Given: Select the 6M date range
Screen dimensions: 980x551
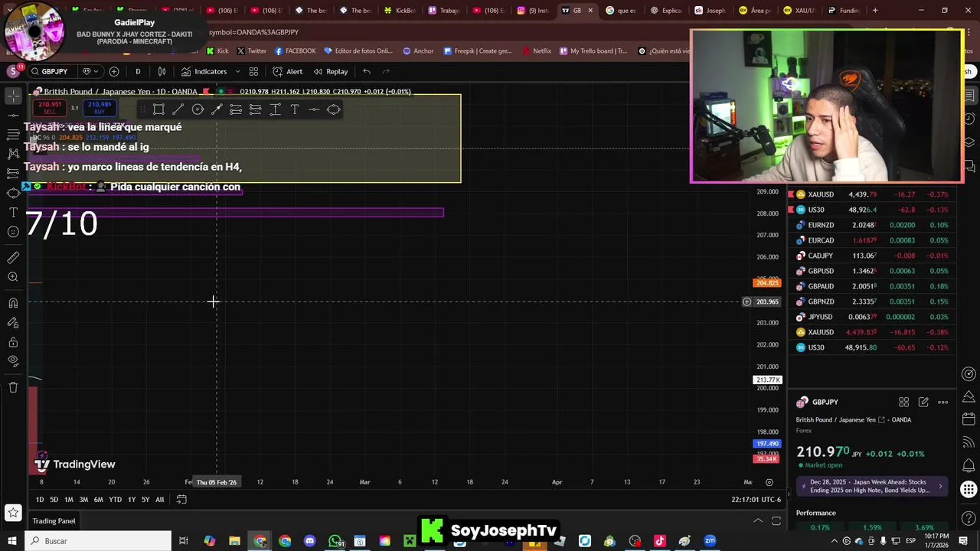Looking at the screenshot, I should click(98, 500).
